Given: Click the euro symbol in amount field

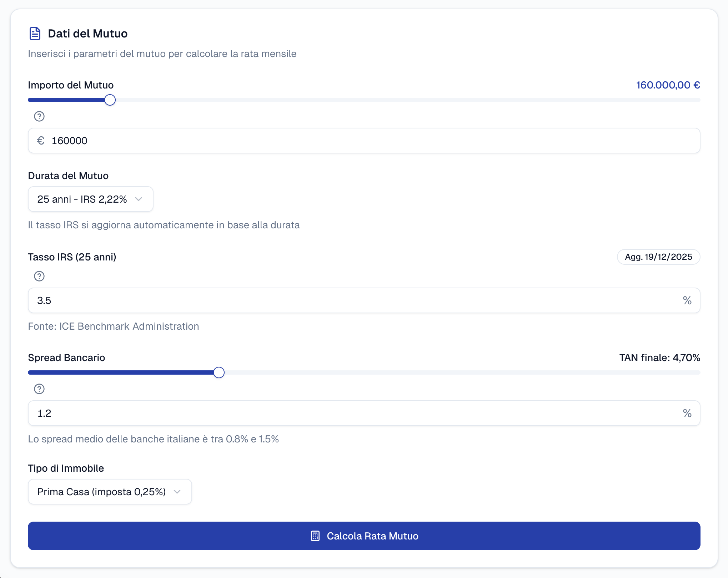Looking at the screenshot, I should pyautogui.click(x=41, y=141).
